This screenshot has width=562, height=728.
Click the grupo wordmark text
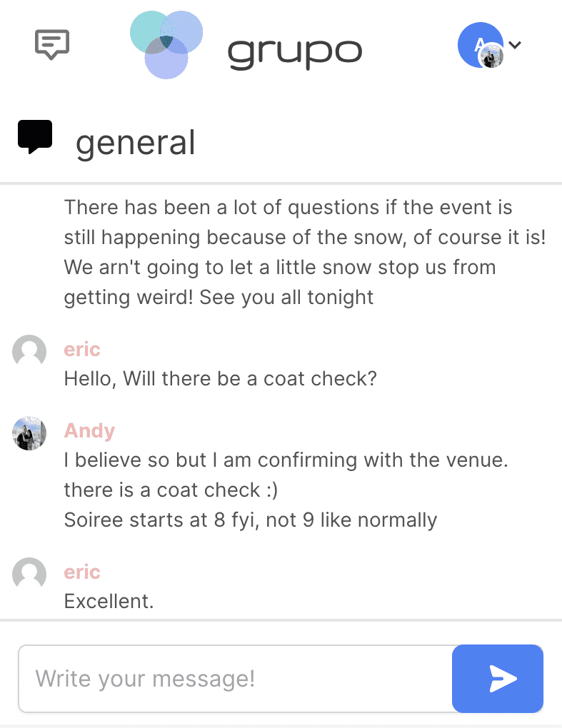[x=294, y=51]
